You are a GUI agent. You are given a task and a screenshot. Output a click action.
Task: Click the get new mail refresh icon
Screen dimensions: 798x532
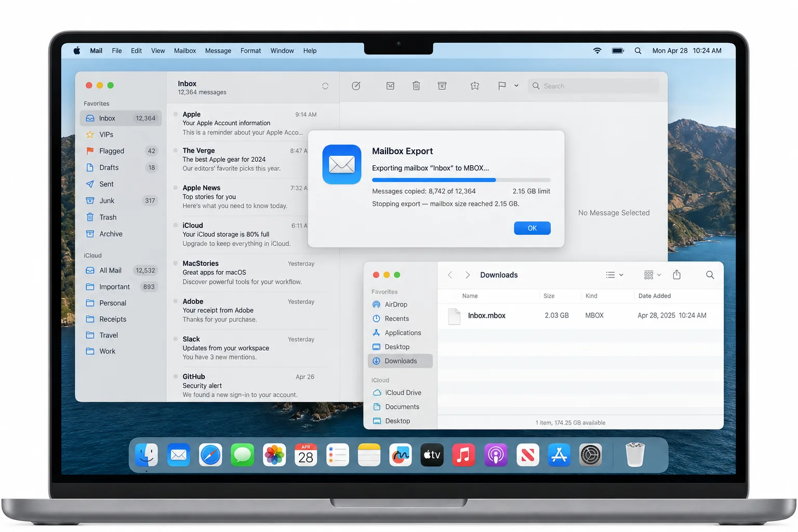tap(325, 86)
